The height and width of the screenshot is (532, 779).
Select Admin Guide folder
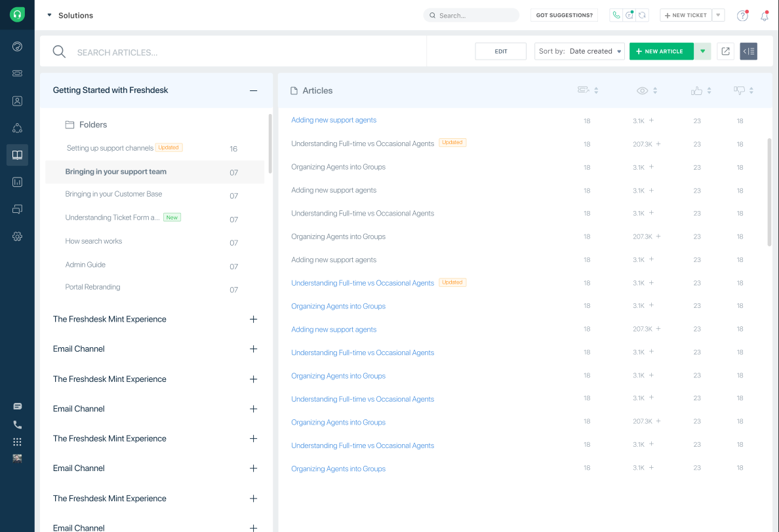tap(155, 265)
